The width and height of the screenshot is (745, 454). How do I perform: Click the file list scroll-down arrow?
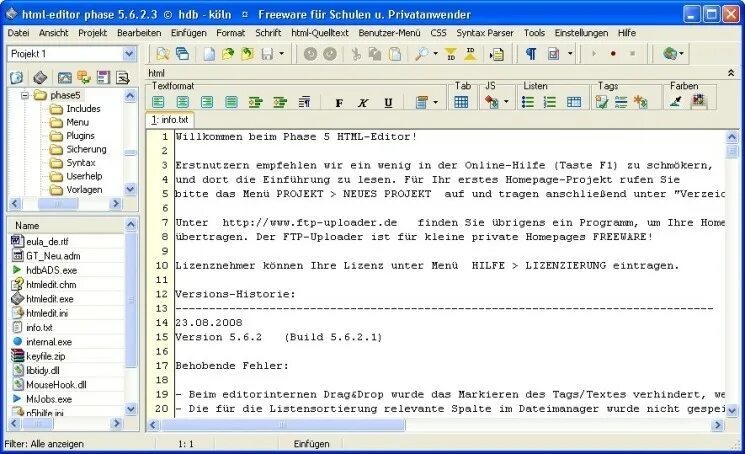[x=131, y=408]
